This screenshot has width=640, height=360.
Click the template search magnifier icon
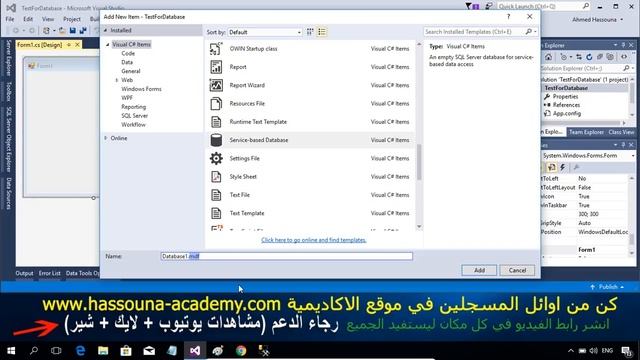point(529,31)
